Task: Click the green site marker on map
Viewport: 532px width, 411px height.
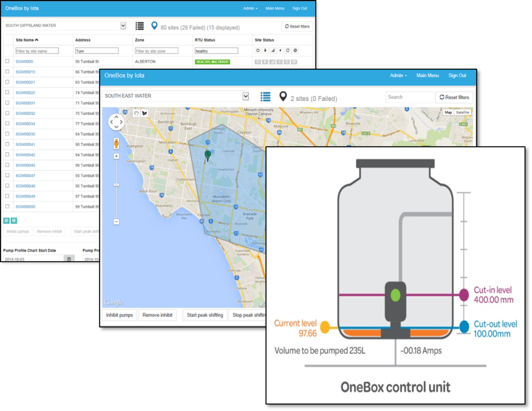Action: pos(207,155)
